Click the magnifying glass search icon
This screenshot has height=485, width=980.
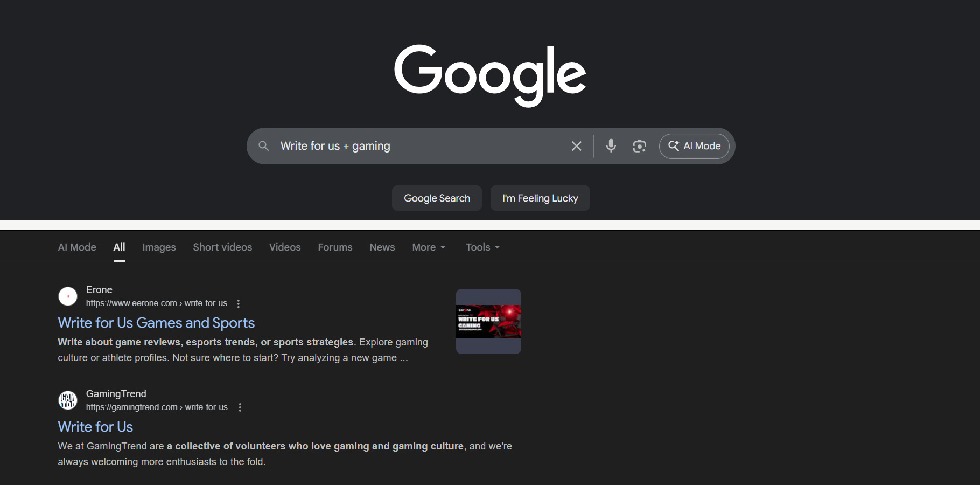click(263, 146)
